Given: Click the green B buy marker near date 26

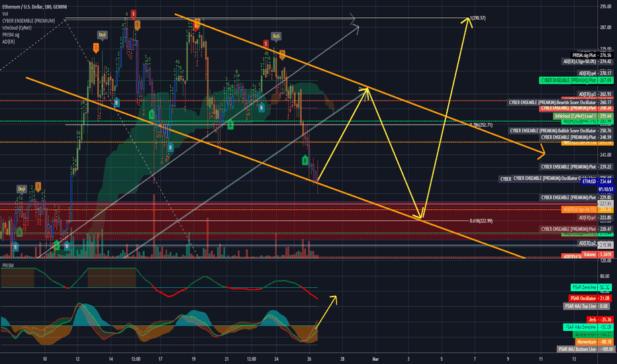Looking at the screenshot, I should (x=305, y=160).
